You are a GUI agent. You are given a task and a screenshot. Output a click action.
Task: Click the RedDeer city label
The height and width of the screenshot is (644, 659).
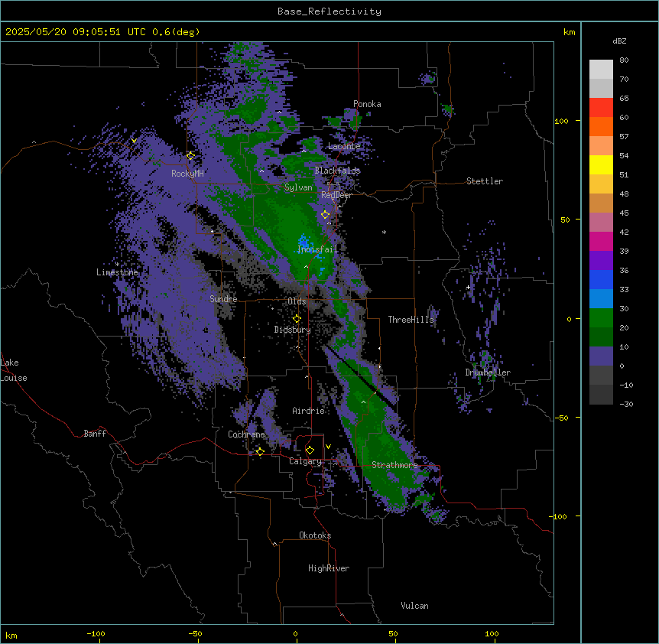click(336, 195)
